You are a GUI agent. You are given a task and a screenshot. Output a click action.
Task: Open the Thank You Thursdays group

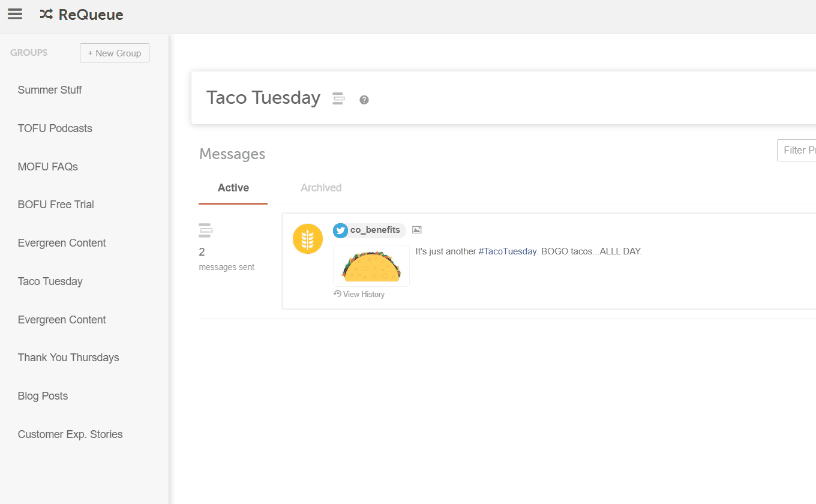(68, 358)
